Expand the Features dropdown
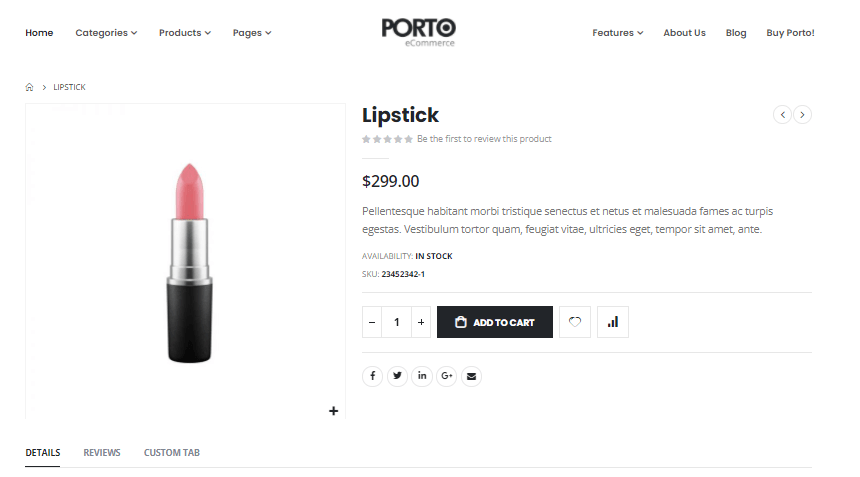This screenshot has width=860, height=477. point(617,33)
